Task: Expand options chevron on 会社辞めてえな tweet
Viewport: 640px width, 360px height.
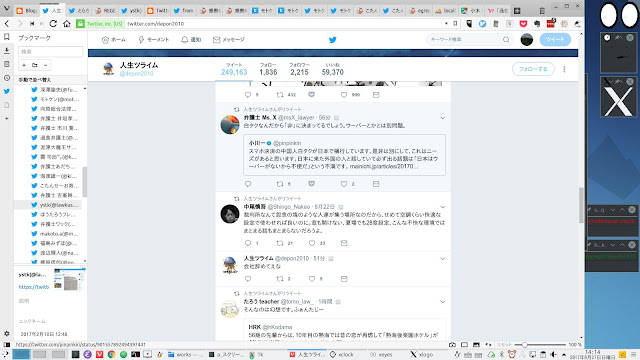Action: 442,259
